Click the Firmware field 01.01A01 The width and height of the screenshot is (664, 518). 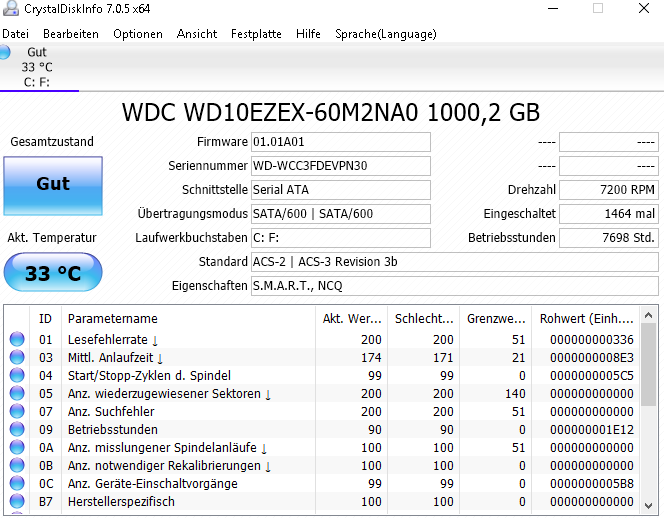(x=341, y=142)
